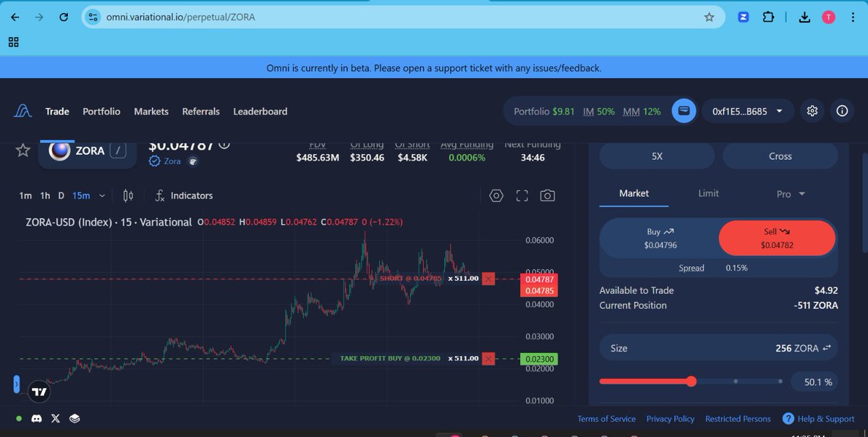Screen dimensions: 868x437
Task: Swap size units with the arrows icon
Action: [827, 348]
